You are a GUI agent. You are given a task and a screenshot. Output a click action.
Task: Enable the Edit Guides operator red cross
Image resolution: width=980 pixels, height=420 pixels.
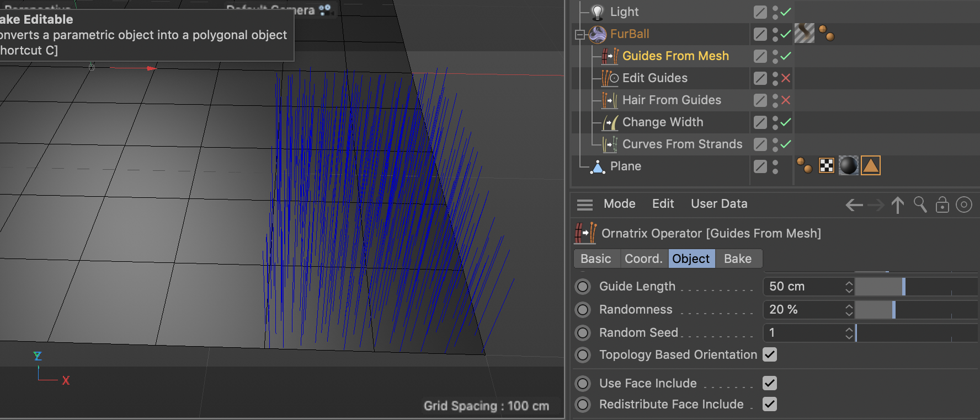coord(786,78)
